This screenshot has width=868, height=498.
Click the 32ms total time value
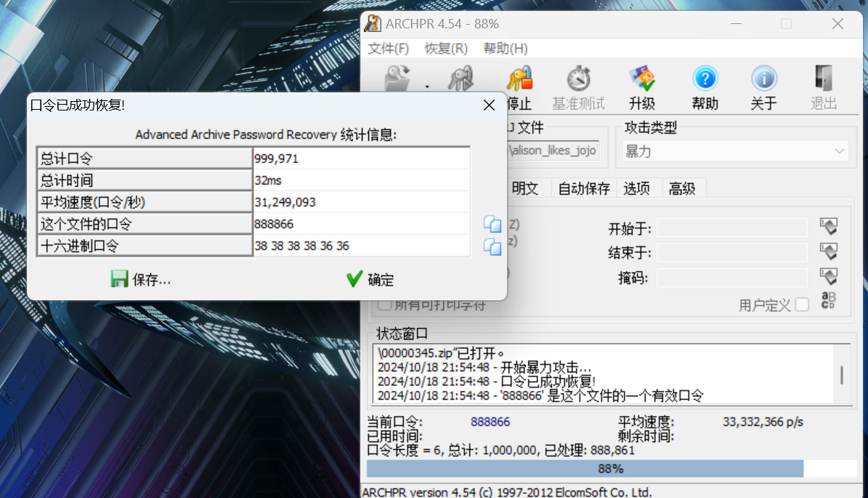tap(362, 180)
